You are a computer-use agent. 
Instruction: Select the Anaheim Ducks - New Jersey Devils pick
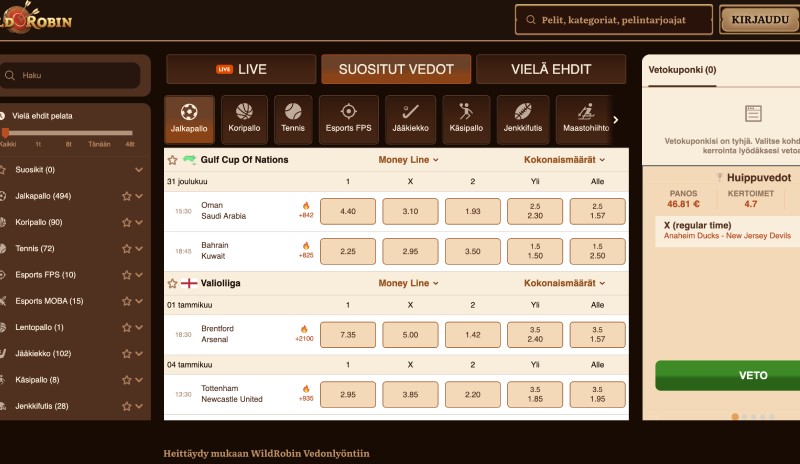[728, 231]
